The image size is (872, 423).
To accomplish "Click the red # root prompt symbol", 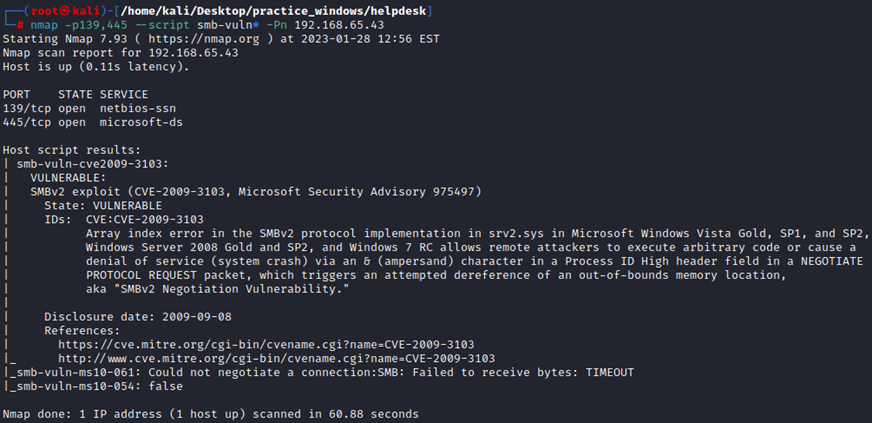I will pos(20,25).
